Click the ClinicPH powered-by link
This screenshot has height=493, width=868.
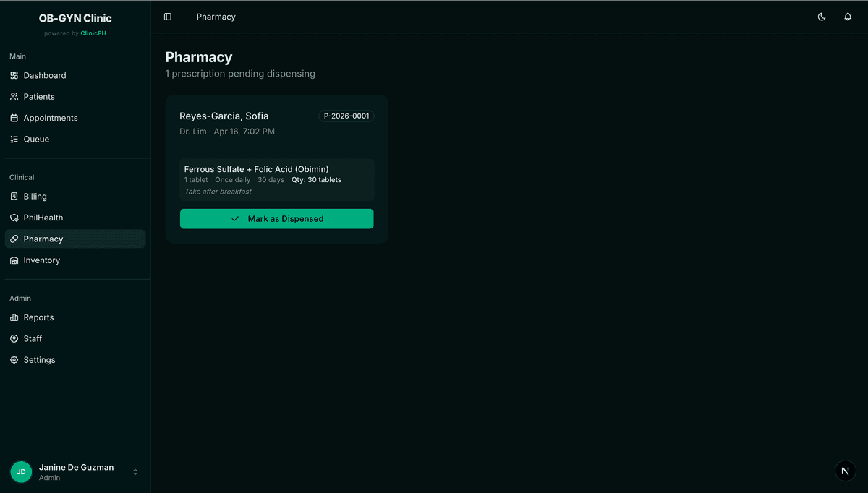93,33
